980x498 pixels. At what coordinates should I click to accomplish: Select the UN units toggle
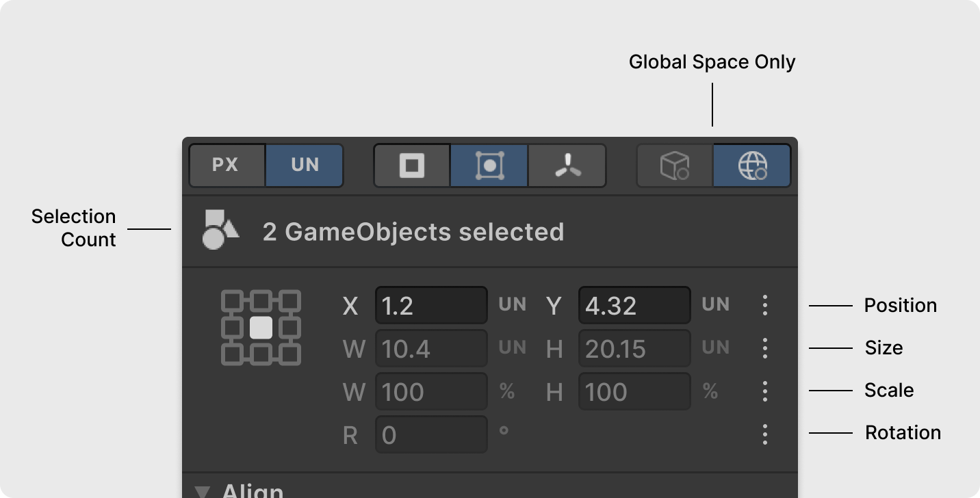point(305,166)
